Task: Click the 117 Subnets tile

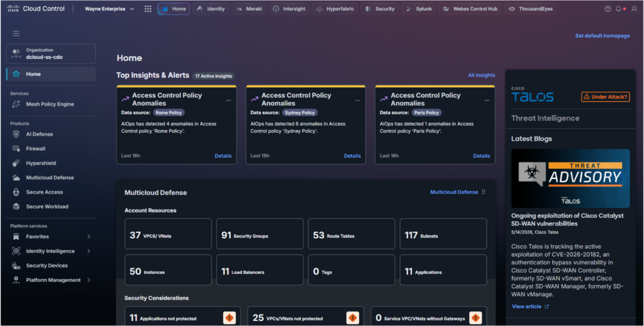Action: point(443,234)
